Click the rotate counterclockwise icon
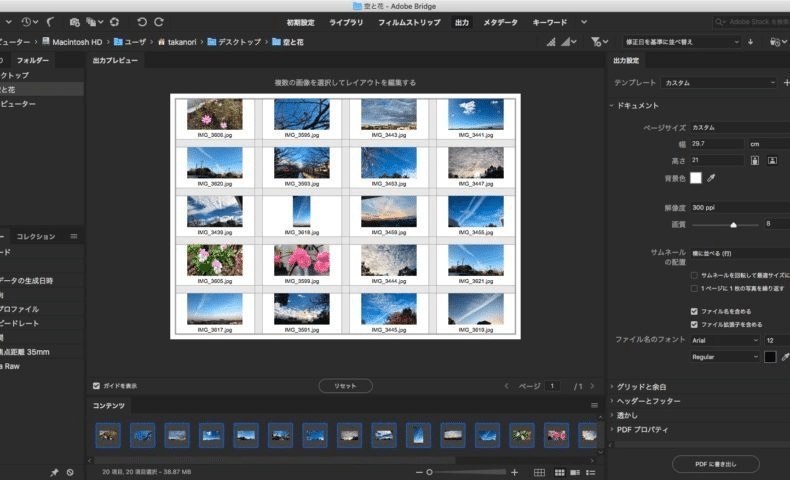 pos(142,21)
